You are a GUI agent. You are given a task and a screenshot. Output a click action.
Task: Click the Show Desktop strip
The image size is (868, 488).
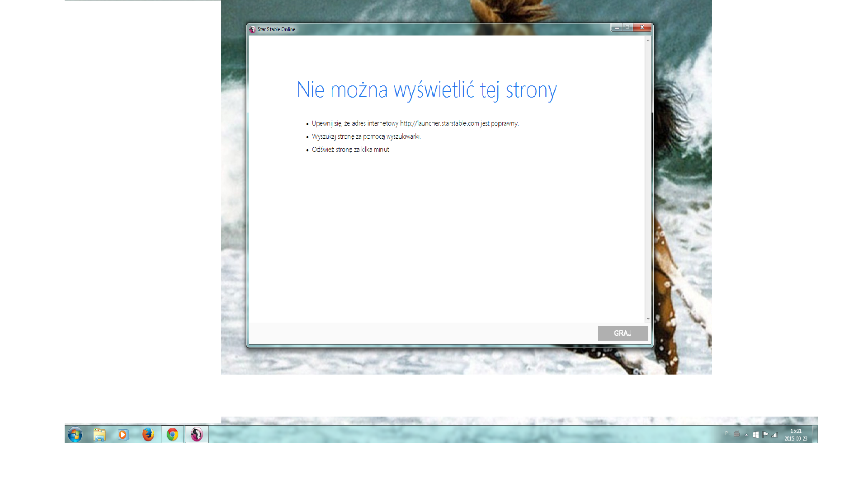pos(815,435)
